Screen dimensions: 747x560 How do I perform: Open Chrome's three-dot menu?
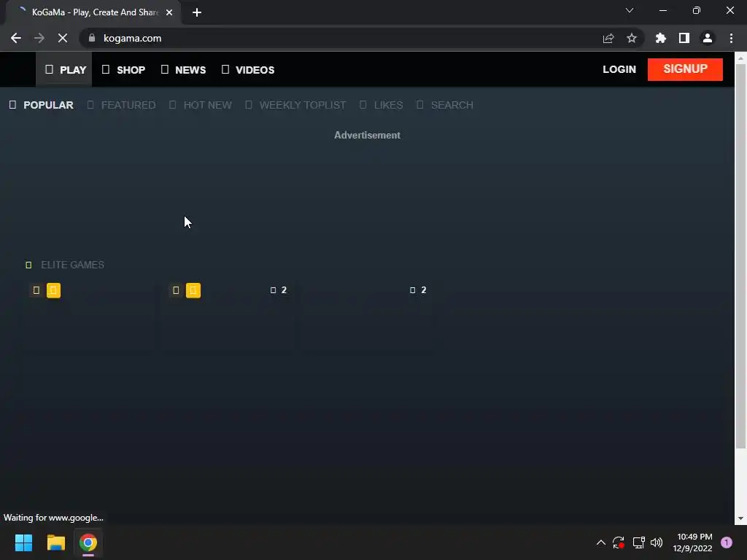(731, 38)
